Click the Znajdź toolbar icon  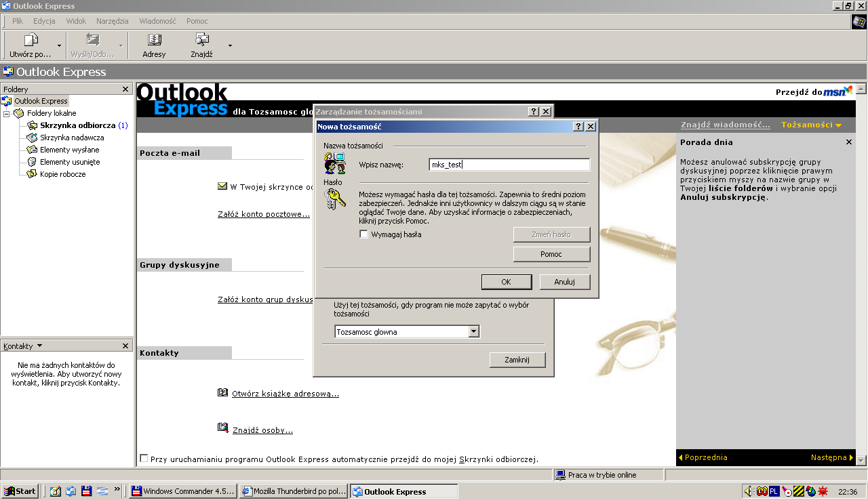pyautogui.click(x=201, y=40)
